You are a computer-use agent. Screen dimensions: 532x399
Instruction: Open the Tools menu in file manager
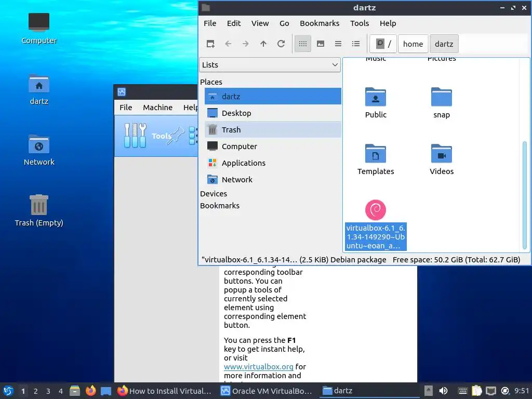pos(360,23)
